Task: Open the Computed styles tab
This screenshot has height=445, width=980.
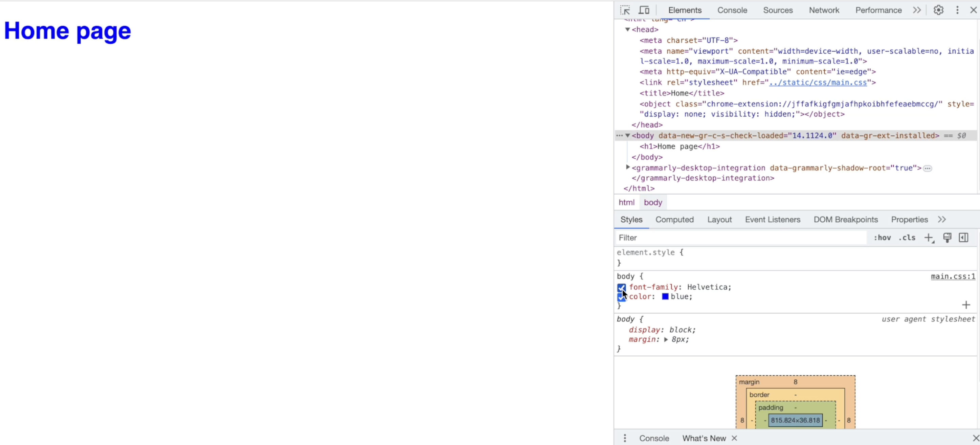Action: [674, 220]
